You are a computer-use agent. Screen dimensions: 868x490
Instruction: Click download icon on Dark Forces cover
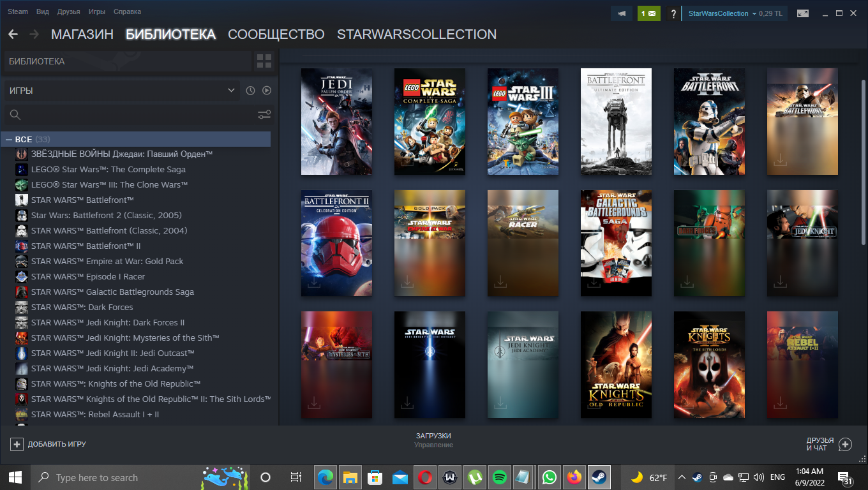coord(686,281)
